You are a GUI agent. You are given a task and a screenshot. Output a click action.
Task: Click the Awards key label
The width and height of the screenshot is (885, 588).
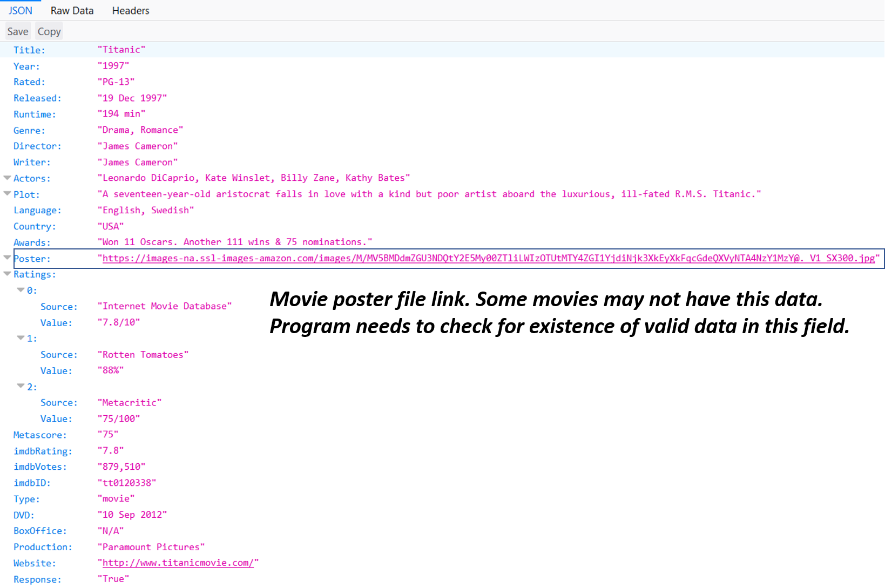pyautogui.click(x=32, y=243)
